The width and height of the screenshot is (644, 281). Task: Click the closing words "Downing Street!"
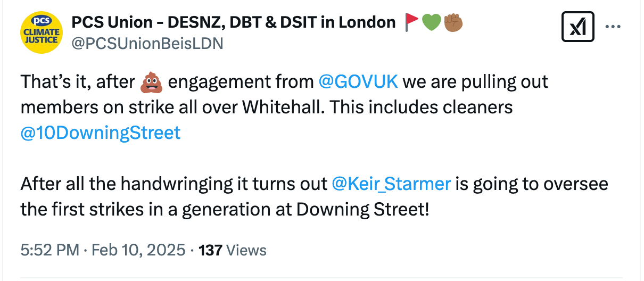pos(362,209)
